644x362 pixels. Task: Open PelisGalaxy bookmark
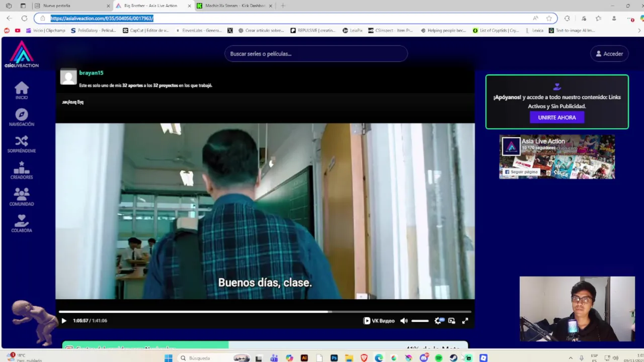(94, 30)
